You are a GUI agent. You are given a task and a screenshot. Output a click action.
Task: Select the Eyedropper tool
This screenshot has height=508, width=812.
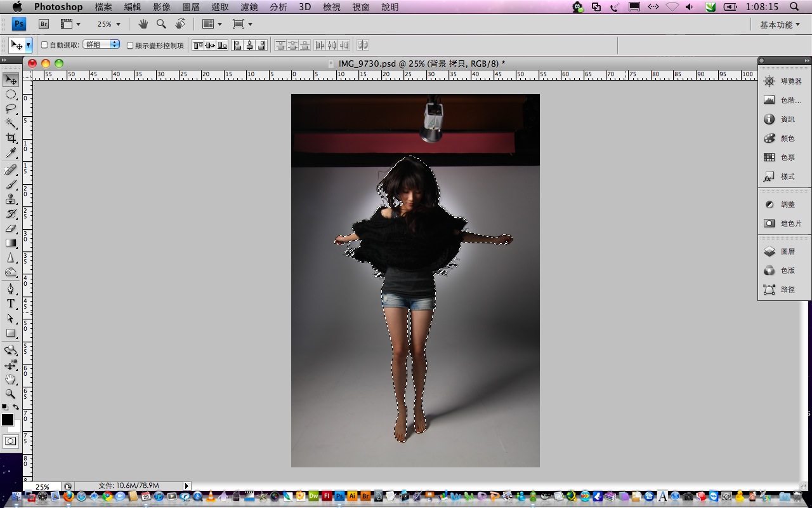pyautogui.click(x=11, y=152)
